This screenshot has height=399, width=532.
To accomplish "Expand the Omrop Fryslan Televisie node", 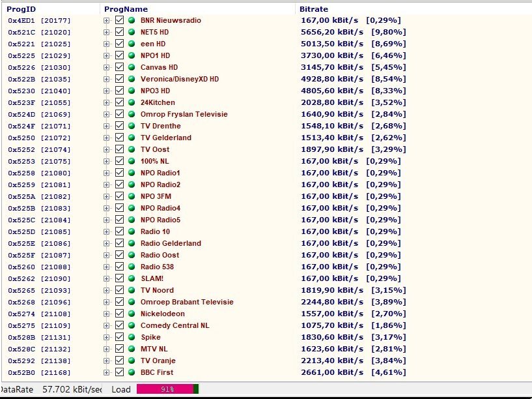I will 107,114.
